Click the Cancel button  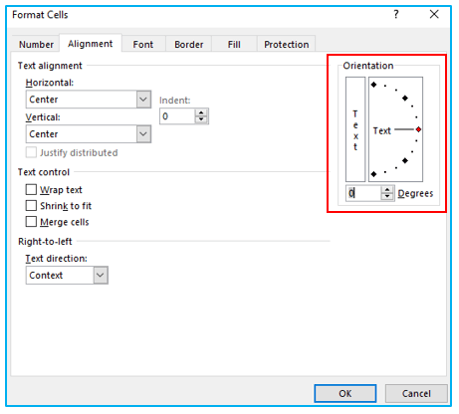[x=416, y=393]
